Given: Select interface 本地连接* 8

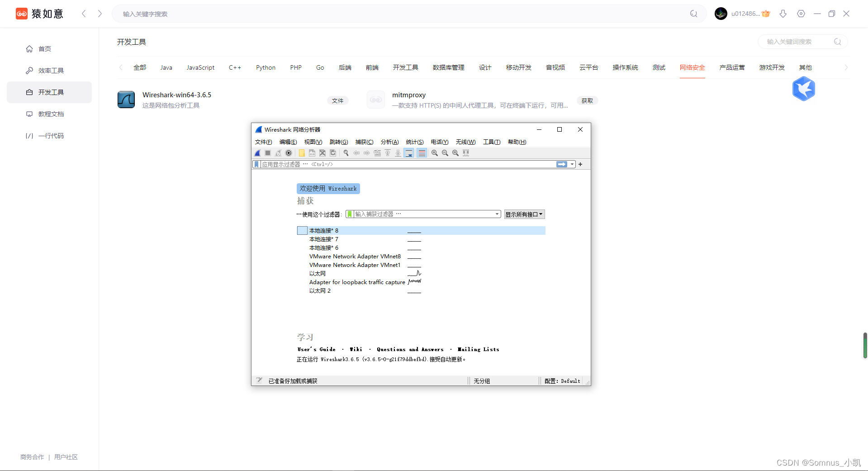Looking at the screenshot, I should 421,231.
